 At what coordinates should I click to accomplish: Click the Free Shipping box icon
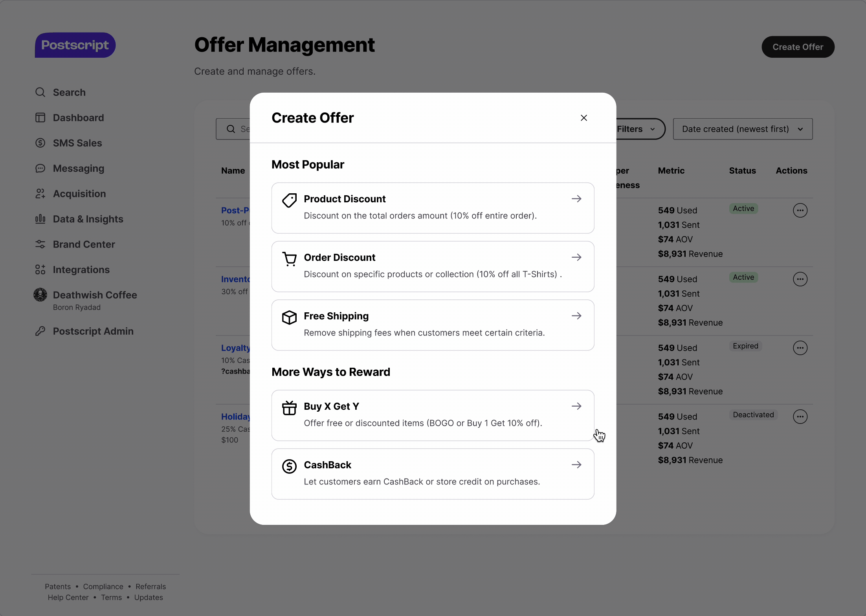[x=289, y=317]
